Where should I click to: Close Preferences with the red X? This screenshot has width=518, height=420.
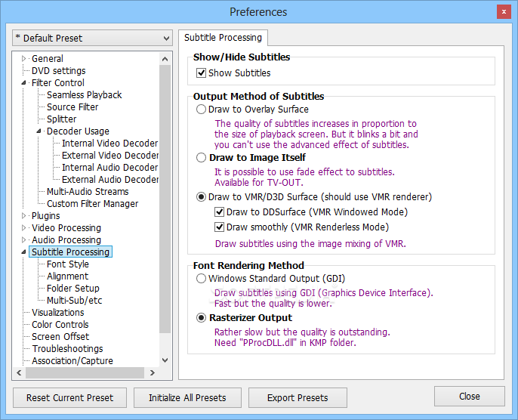pyautogui.click(x=504, y=12)
